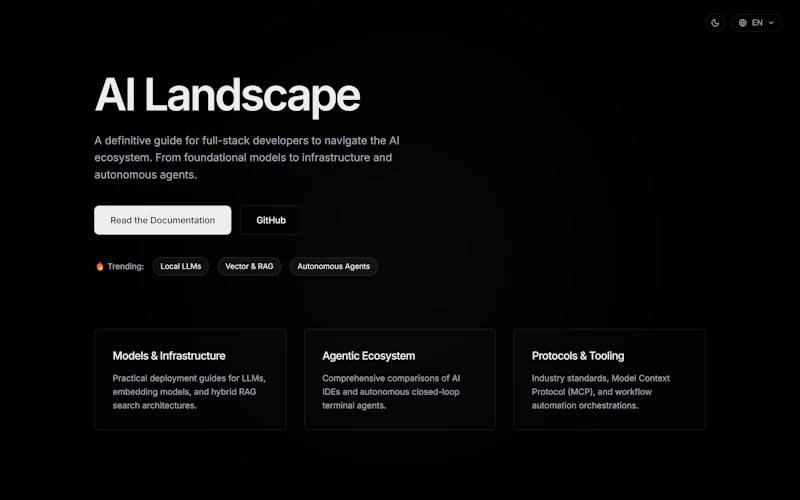Open the GitHub button link
The image size is (800, 500).
271,220
